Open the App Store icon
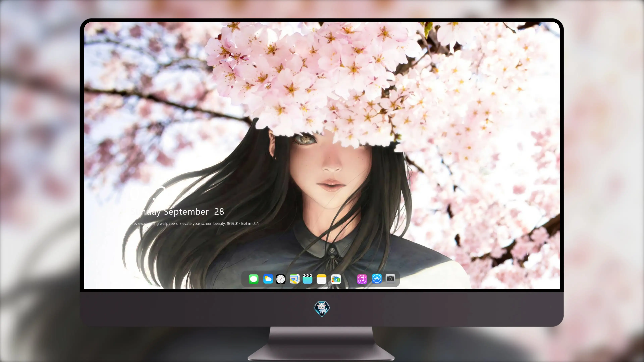This screenshot has height=362, width=644. click(x=377, y=278)
